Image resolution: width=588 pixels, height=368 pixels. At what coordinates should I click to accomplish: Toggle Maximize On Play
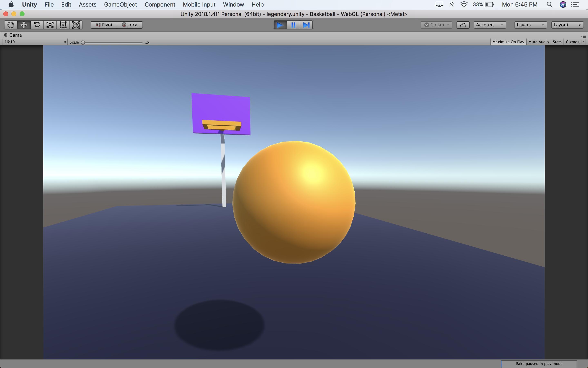[508, 42]
